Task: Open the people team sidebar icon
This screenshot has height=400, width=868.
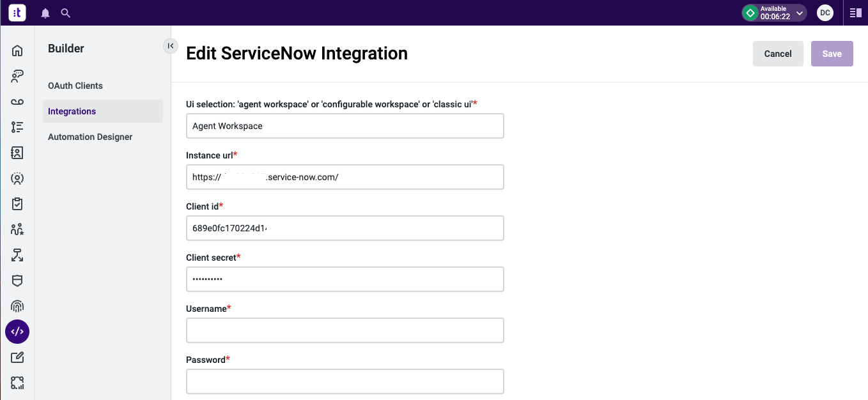Action: click(17, 229)
